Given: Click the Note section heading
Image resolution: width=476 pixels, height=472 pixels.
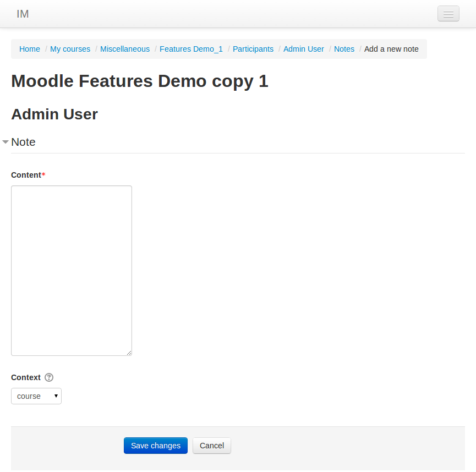Looking at the screenshot, I should (x=23, y=142).
